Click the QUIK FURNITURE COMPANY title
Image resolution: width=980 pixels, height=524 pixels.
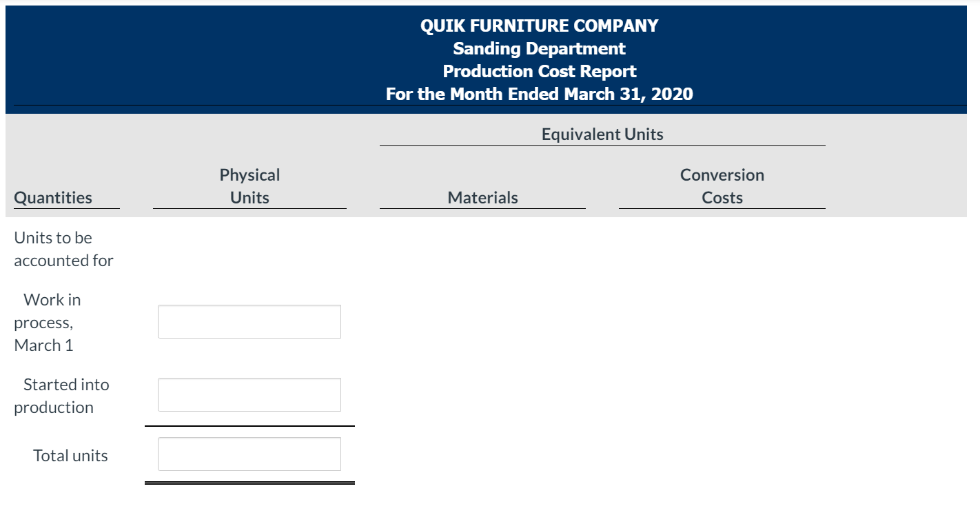tap(538, 26)
